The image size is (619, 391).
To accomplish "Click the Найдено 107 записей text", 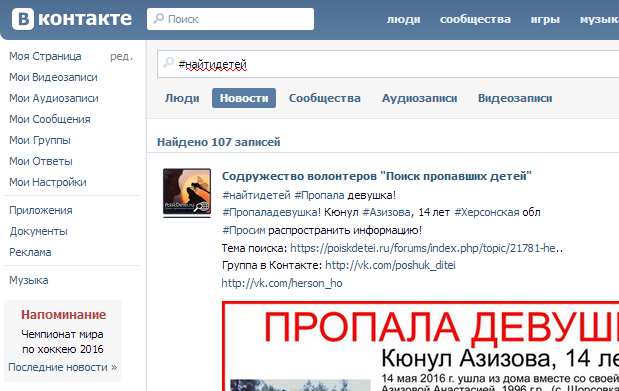I will pyautogui.click(x=219, y=142).
